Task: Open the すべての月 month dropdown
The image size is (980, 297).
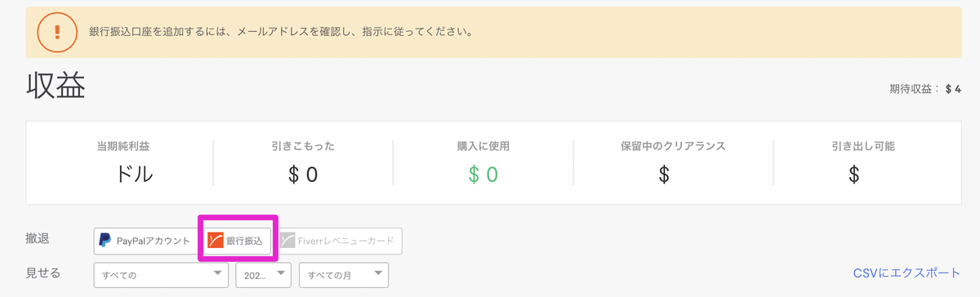Action: tap(344, 275)
